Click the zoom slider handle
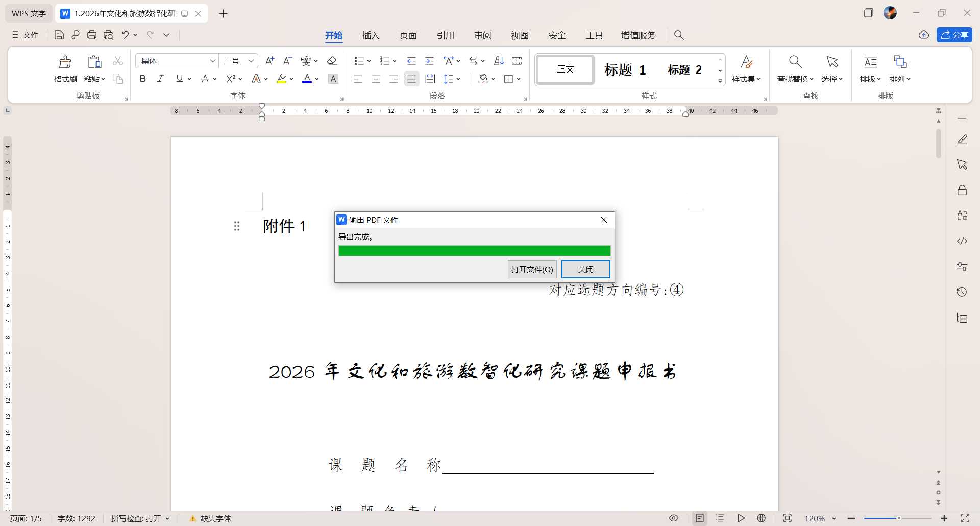Screen dimensions: 980x526 click(899, 518)
